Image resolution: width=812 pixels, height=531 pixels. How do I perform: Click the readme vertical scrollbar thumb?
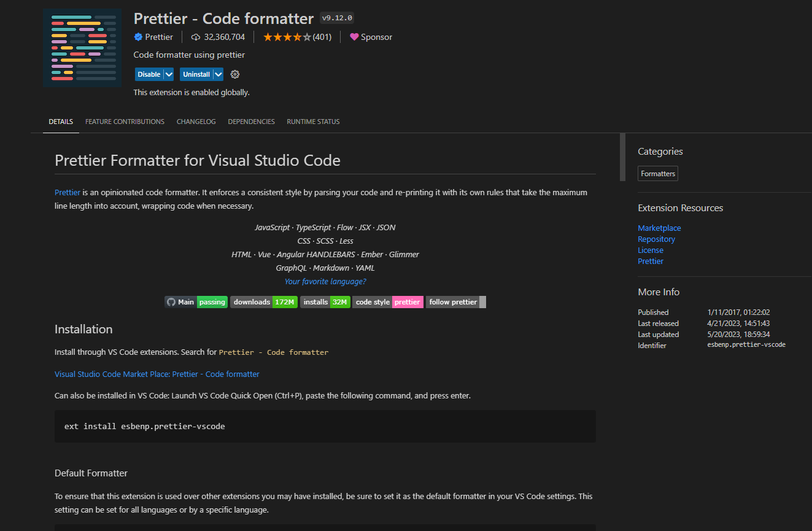click(622, 157)
